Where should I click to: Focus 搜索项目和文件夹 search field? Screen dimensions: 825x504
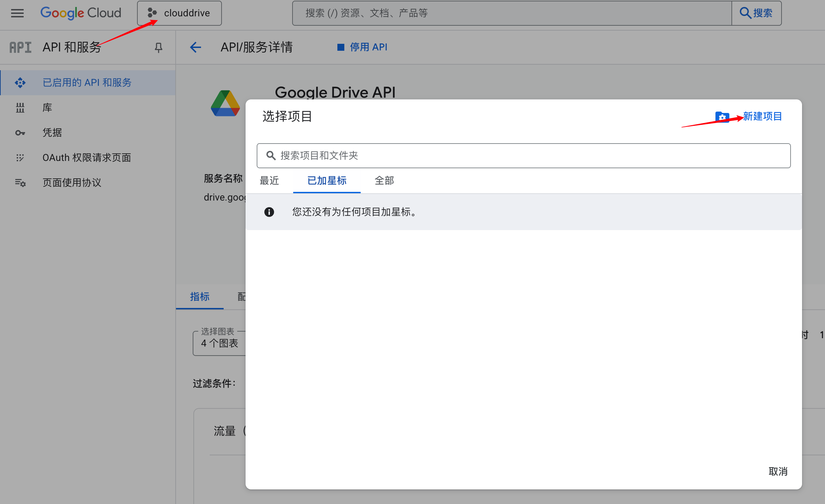523,156
